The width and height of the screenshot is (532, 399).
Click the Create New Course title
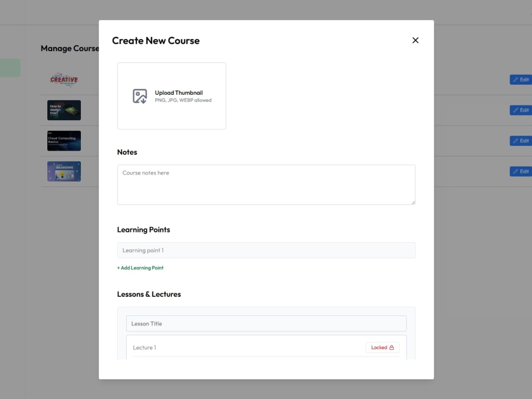pyautogui.click(x=156, y=41)
